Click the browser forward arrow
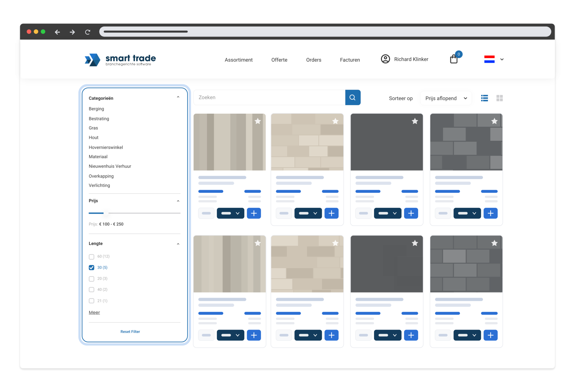Viewport: 575px width, 392px height. tap(72, 32)
